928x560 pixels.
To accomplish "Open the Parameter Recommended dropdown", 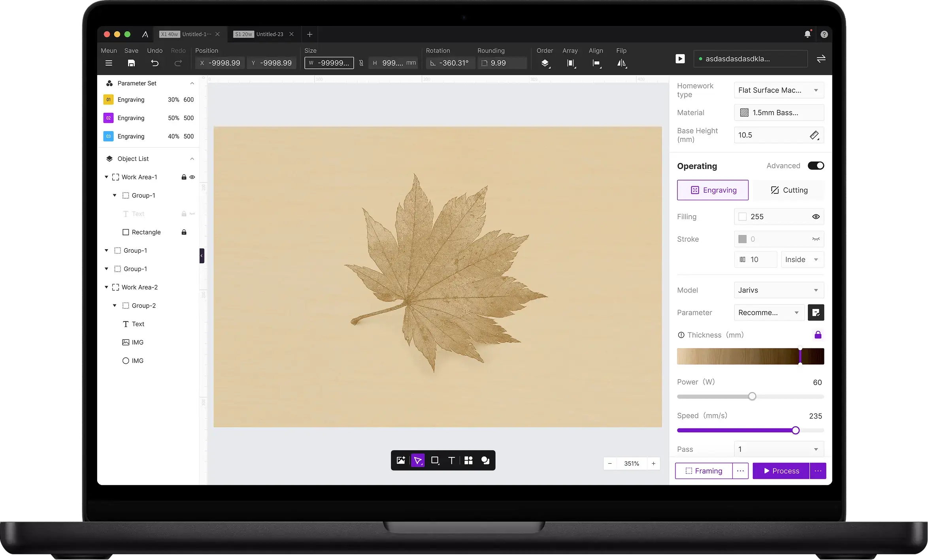I will click(769, 312).
